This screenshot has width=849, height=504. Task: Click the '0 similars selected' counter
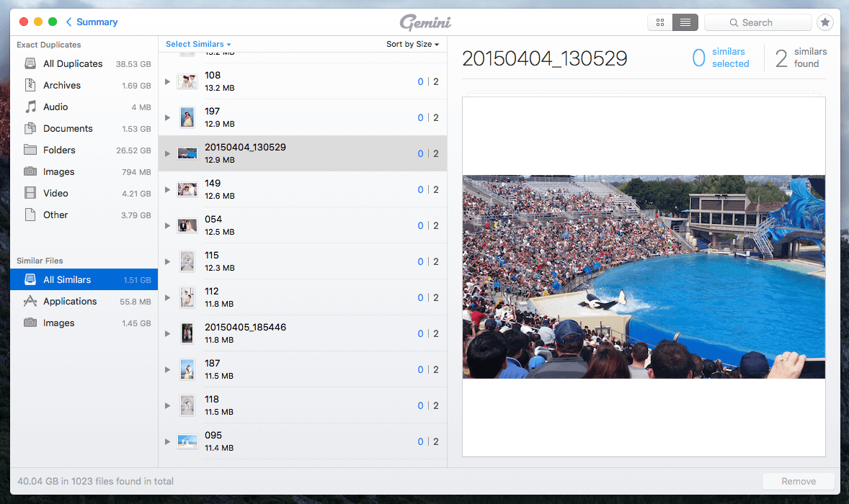(721, 58)
